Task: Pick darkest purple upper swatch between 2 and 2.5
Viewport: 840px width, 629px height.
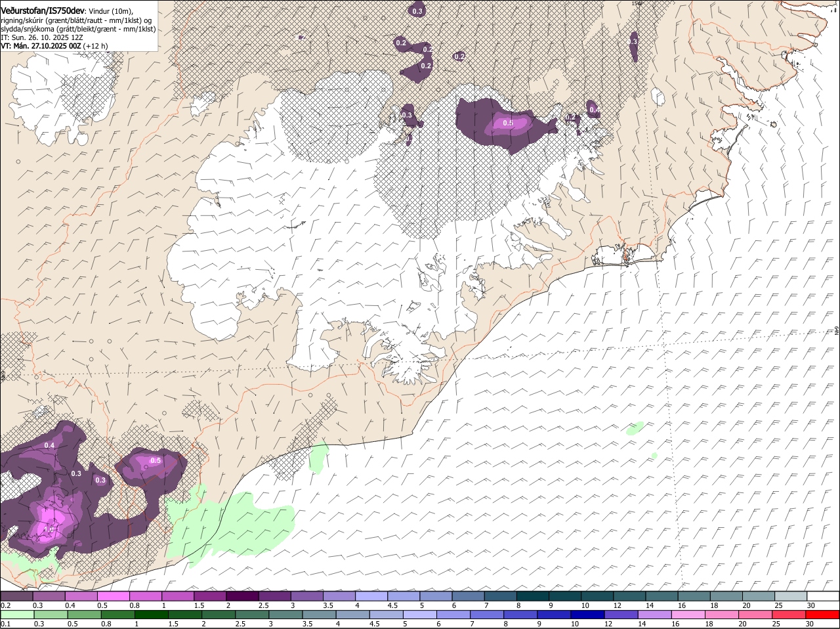Action: tap(242, 596)
